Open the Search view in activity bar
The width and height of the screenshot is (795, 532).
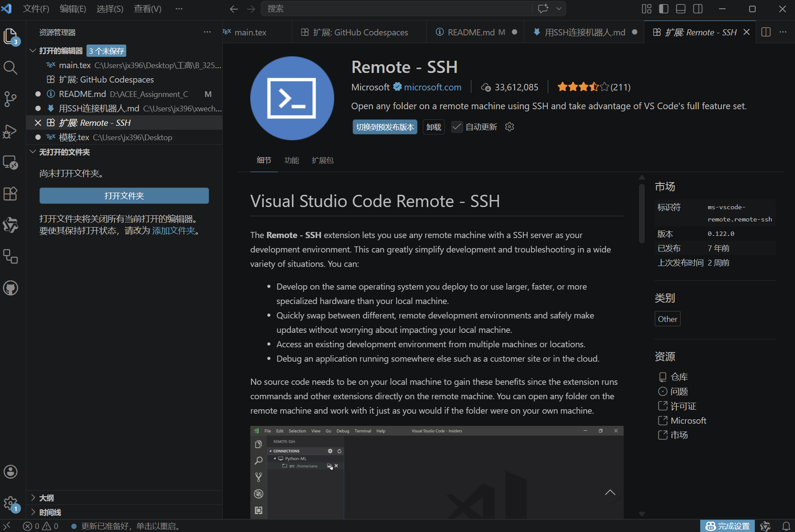(10, 68)
